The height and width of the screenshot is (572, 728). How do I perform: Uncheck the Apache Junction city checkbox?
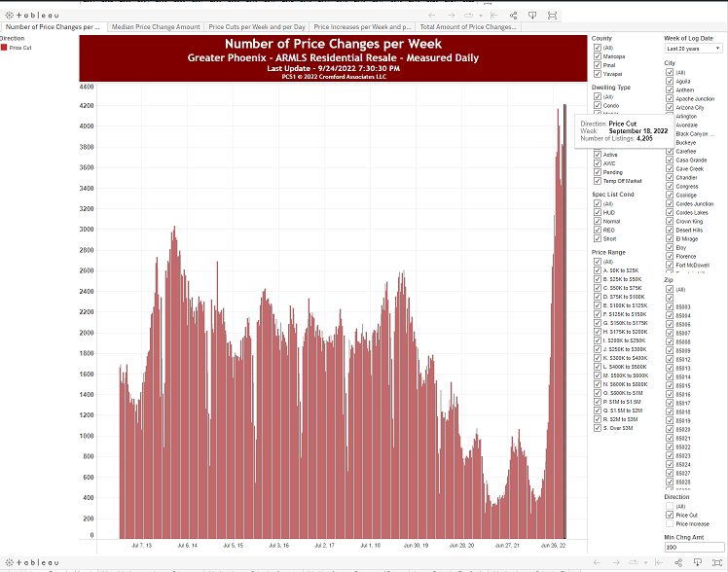[669, 99]
